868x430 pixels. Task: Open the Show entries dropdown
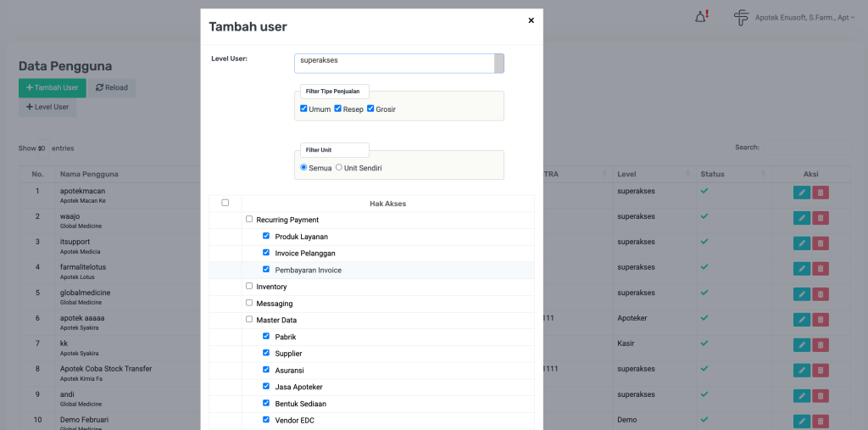(42, 148)
